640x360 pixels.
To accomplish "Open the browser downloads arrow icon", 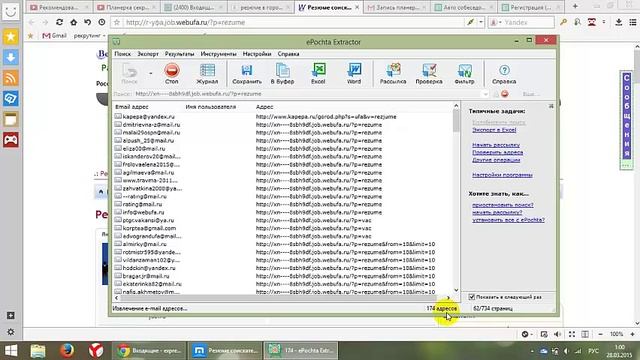I will [x=618, y=22].
